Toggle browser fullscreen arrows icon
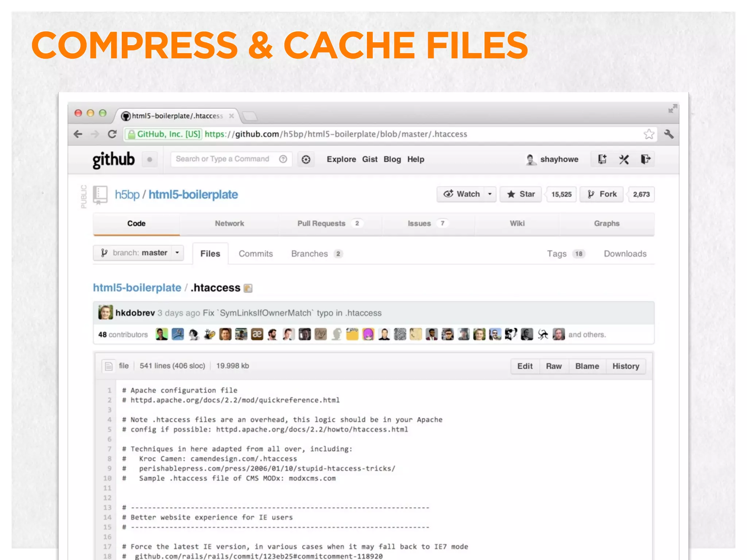This screenshot has height=560, width=747. (672, 109)
